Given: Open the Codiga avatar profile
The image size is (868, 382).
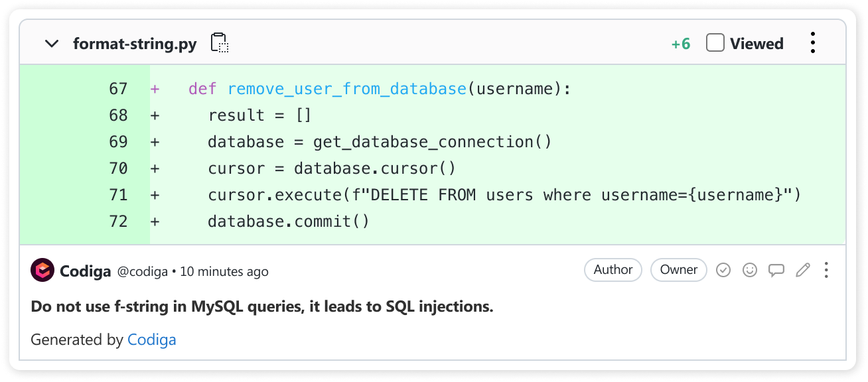Looking at the screenshot, I should pos(42,270).
